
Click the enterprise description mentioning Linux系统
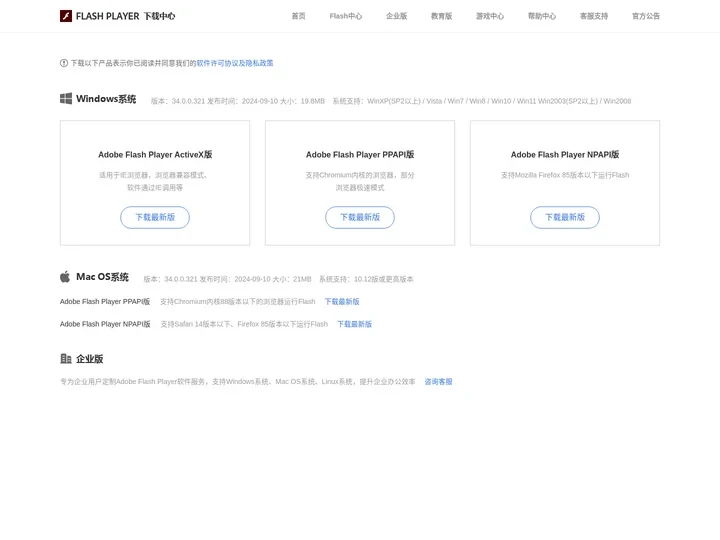[238, 382]
